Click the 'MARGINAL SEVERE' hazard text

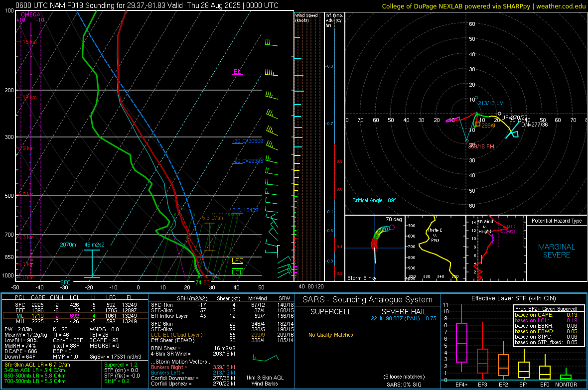[557, 251]
